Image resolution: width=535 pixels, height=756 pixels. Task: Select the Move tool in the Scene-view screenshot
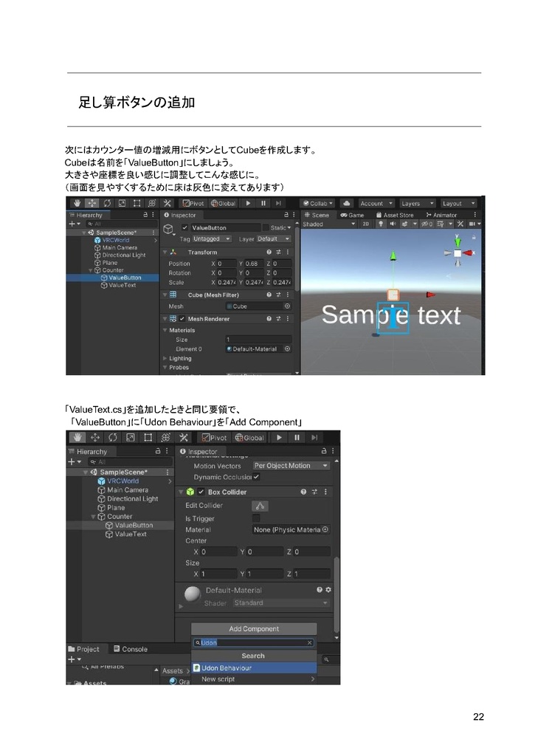(92, 204)
